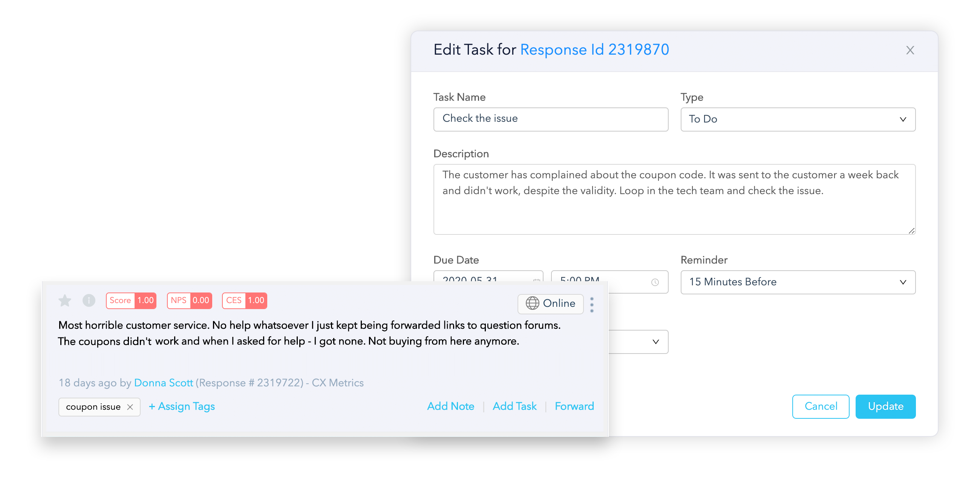
Task: Expand the Type dropdown showing To Do
Action: click(798, 119)
